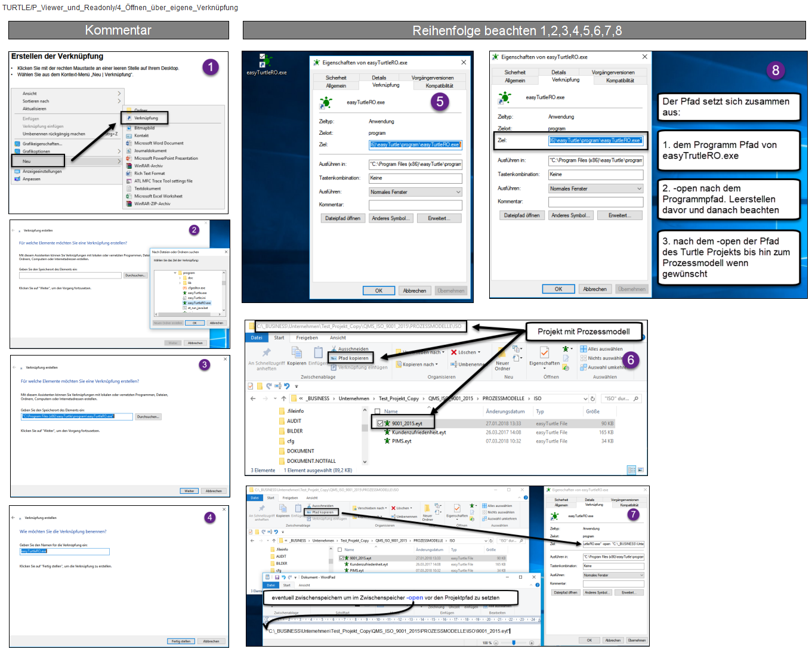Click the Kopieren icon in the large Explorer ribbon
The image size is (812, 652).
[x=297, y=352]
